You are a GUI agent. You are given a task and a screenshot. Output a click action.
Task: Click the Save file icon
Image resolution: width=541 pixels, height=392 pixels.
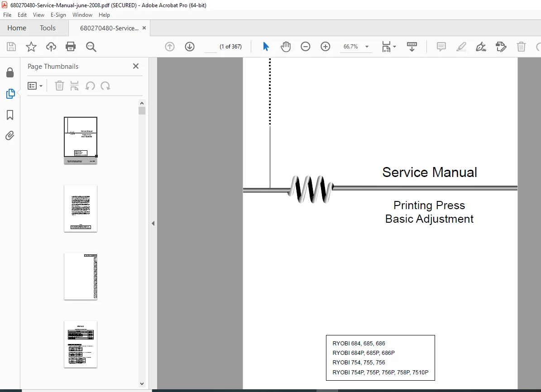pos(11,47)
